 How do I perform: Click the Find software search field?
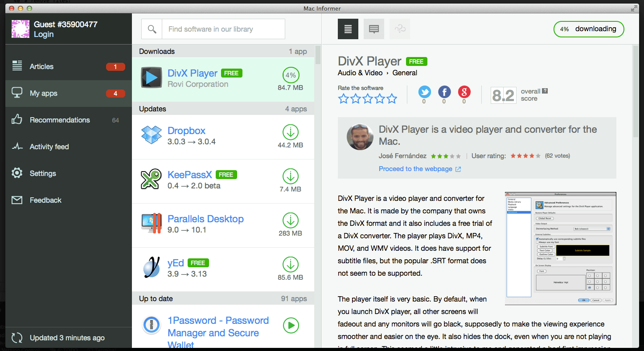pyautogui.click(x=223, y=29)
